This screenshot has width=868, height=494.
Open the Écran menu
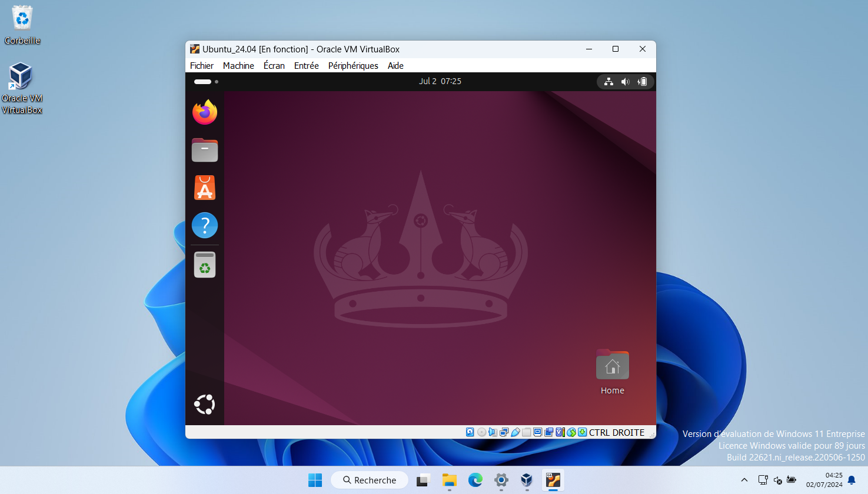[274, 66]
